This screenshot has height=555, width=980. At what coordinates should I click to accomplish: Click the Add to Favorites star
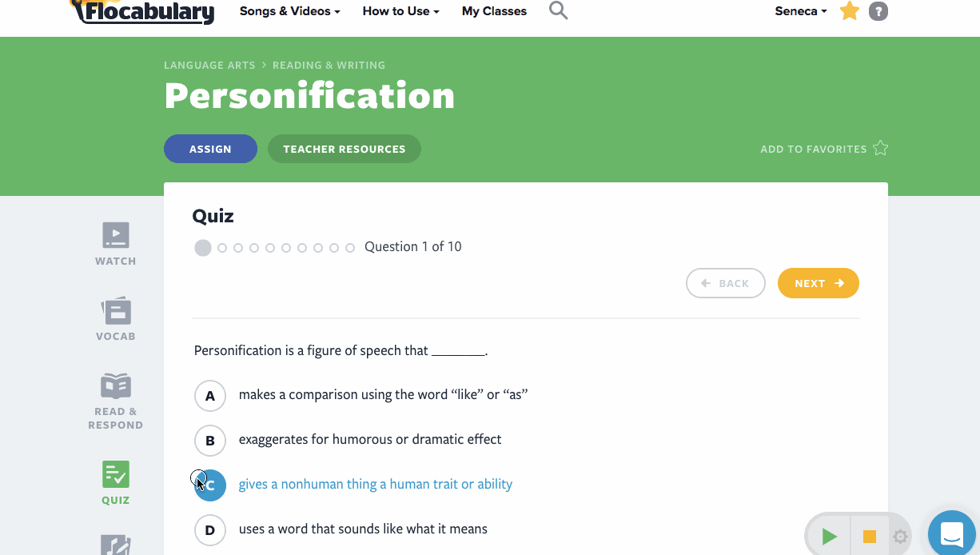tap(881, 149)
